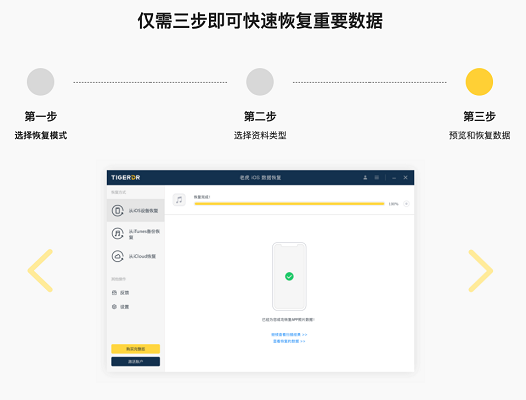Screen dimensions: 526x400
Task: Click the 预览和恢复数据 caption
Action: [479, 135]
